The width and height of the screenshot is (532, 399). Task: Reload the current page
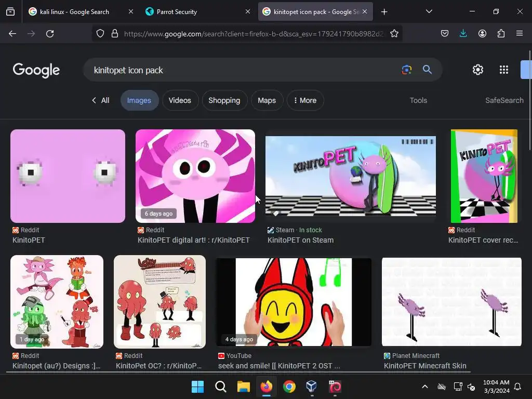pos(50,34)
